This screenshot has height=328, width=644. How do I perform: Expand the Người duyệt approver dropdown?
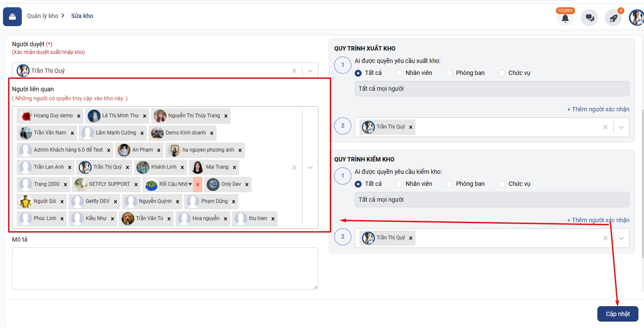[x=311, y=71]
